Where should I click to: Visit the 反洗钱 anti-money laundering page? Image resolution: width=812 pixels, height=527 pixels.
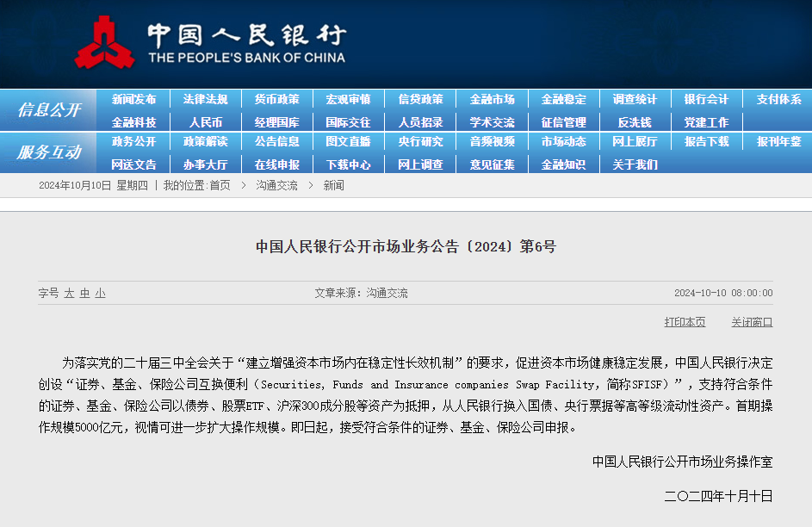click(635, 121)
